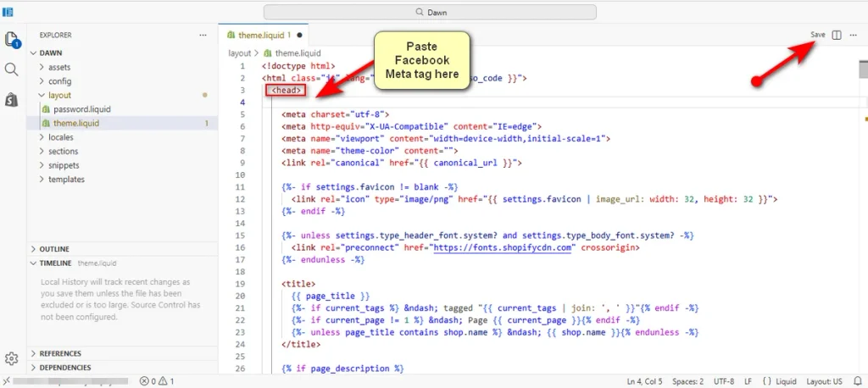Click the remote indicator icon in status bar

coord(5,381)
